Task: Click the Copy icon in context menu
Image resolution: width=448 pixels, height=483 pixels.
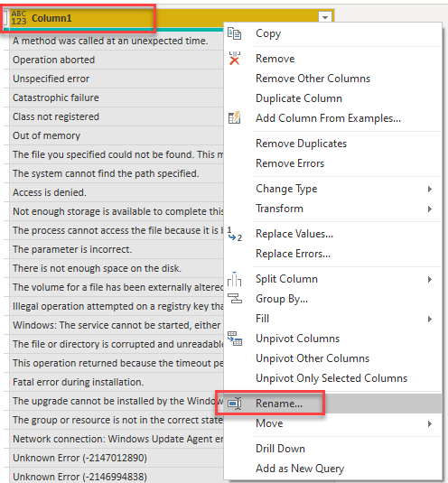Action: tap(234, 33)
